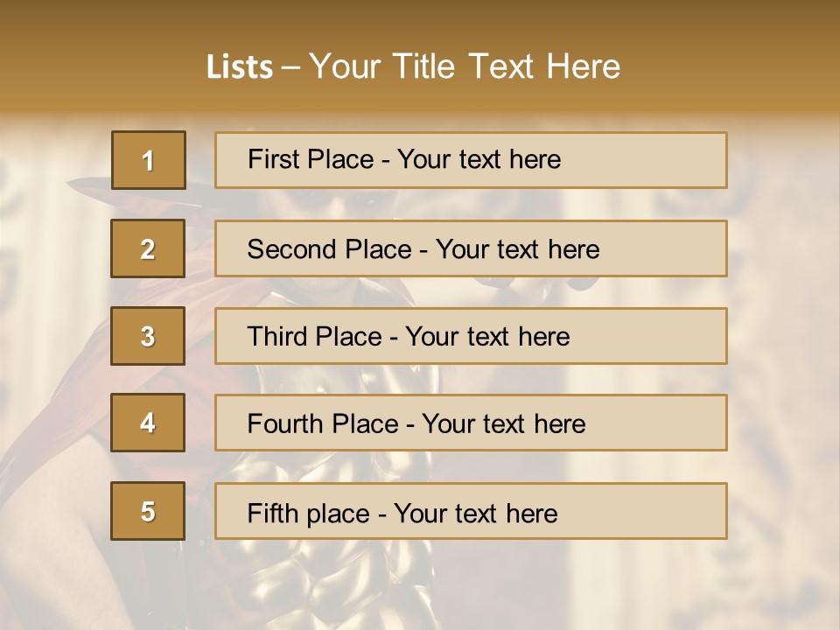840x630 pixels.
Task: Click the number 5 box
Action: (x=148, y=511)
